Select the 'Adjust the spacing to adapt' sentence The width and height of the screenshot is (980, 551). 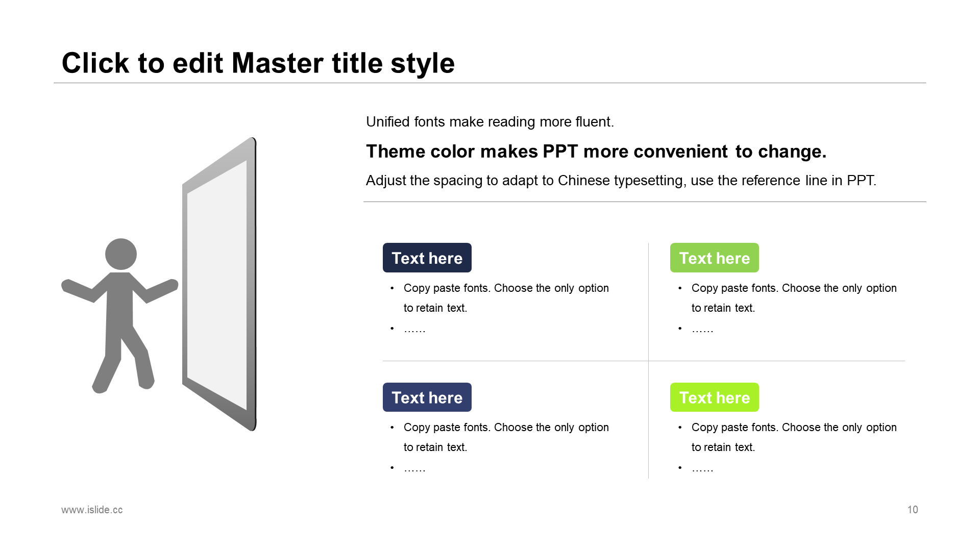pyautogui.click(x=621, y=181)
